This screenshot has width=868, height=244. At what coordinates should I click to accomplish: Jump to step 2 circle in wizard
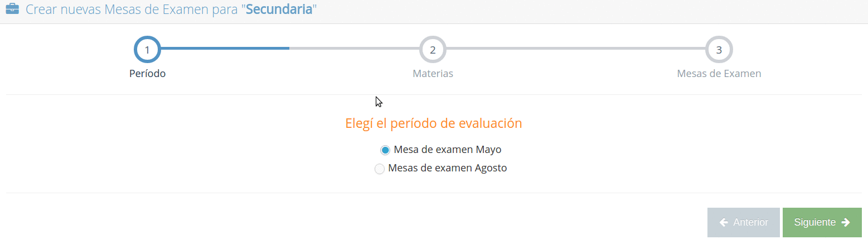click(x=433, y=50)
